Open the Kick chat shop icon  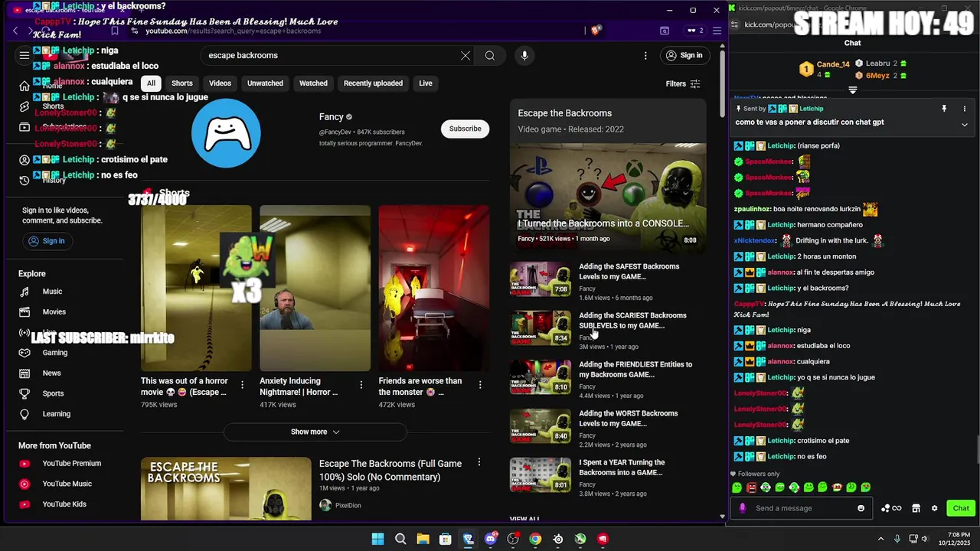click(916, 508)
